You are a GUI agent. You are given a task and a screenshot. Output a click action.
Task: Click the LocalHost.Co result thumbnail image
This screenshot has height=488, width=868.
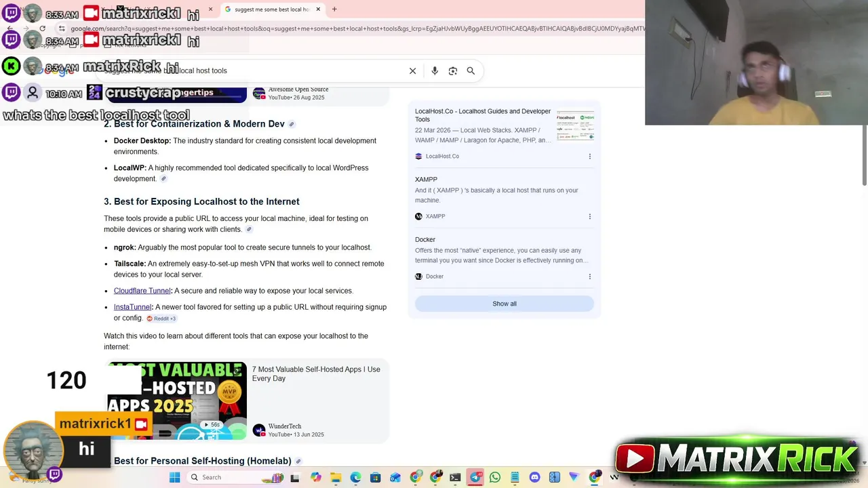(x=575, y=126)
